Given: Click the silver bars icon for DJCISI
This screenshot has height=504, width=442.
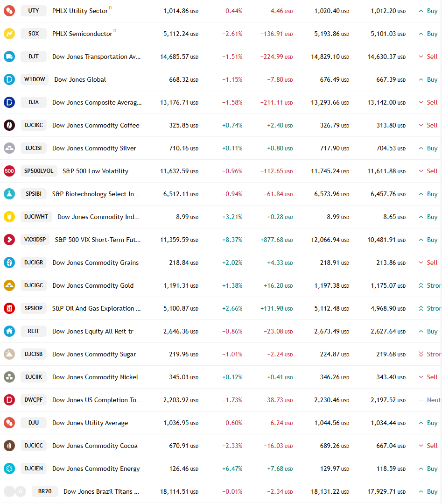Looking at the screenshot, I should 9,148.
